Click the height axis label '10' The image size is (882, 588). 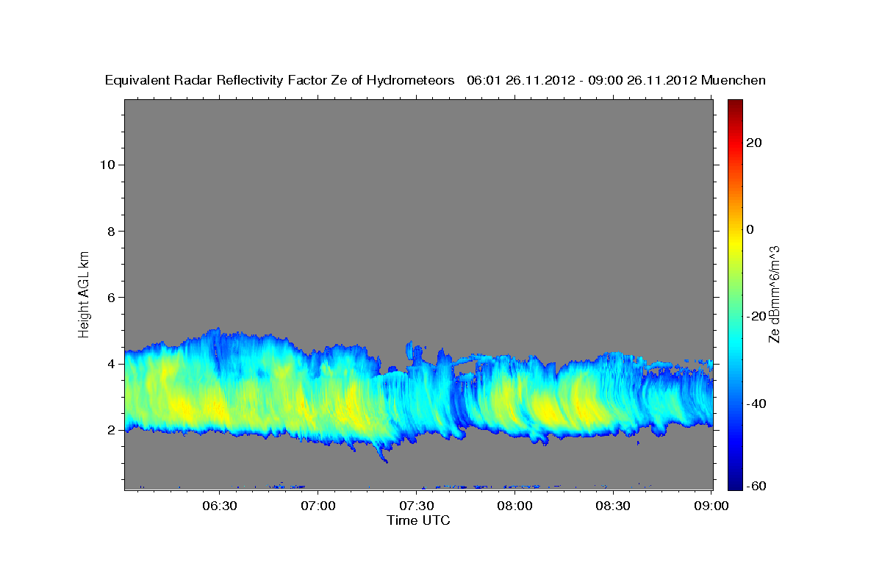pos(107,164)
